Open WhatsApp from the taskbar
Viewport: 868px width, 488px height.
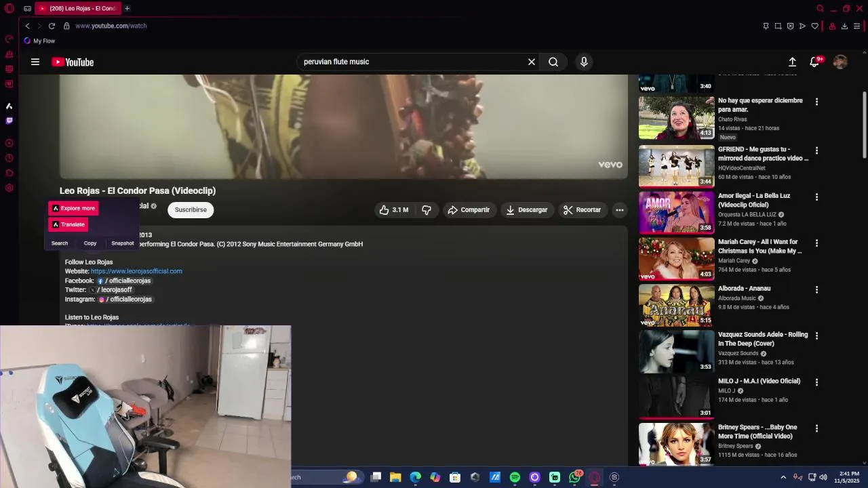(574, 477)
